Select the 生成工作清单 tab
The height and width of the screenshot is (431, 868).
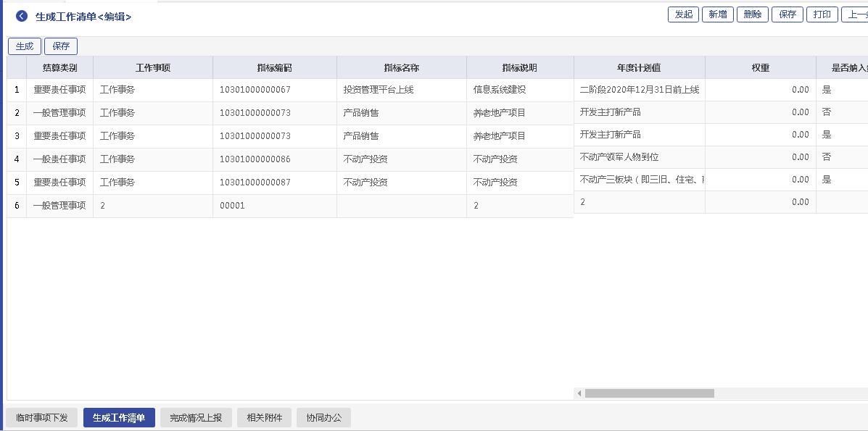coord(119,418)
